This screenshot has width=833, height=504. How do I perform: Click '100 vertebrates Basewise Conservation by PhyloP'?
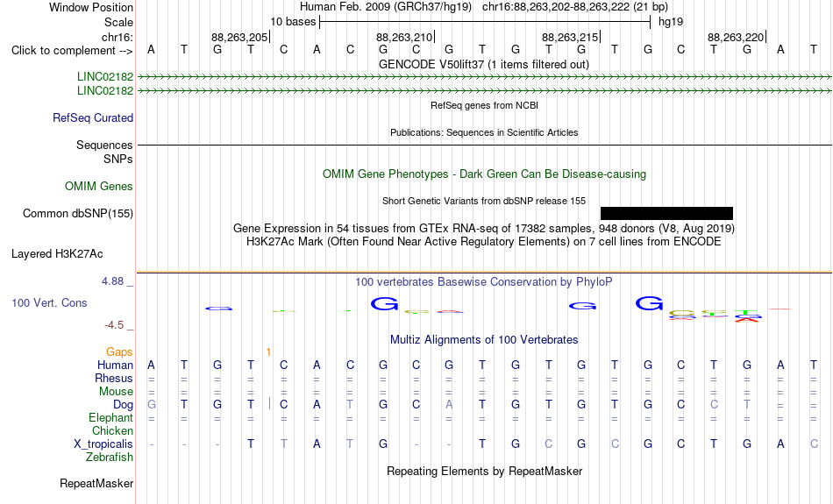[x=484, y=282]
